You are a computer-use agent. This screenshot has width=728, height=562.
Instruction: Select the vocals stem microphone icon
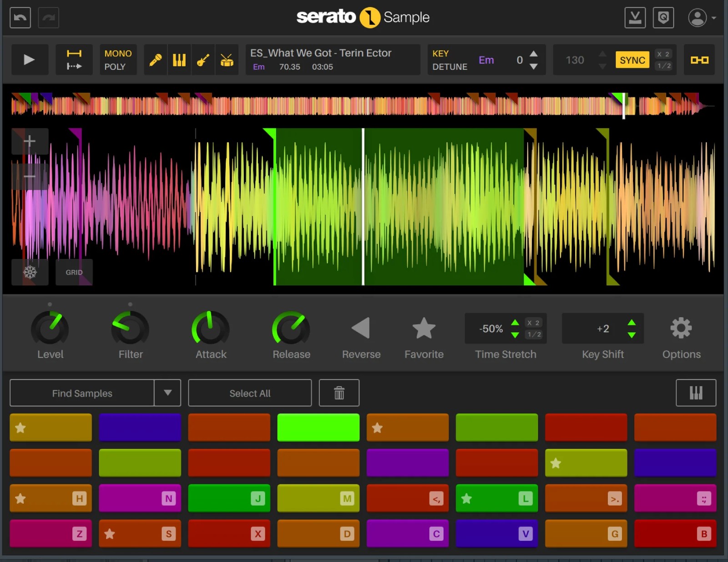155,60
